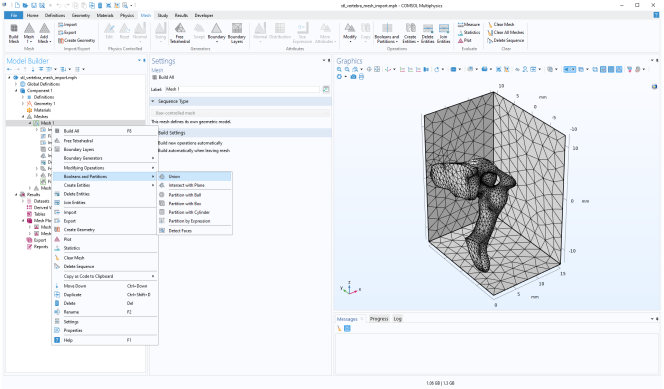Click Clear All Meshes in the ribbon

506,33
